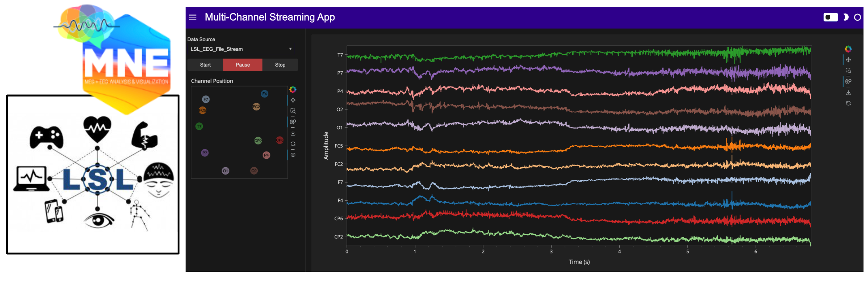Click the 'Multi-Channel Streaming App' title
Viewport: 868px width, 281px height.
coord(270,17)
